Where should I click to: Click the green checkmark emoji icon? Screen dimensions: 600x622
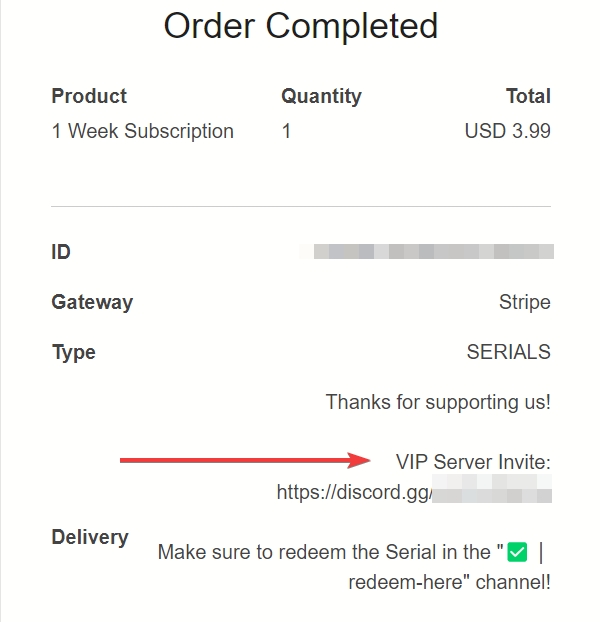517,552
